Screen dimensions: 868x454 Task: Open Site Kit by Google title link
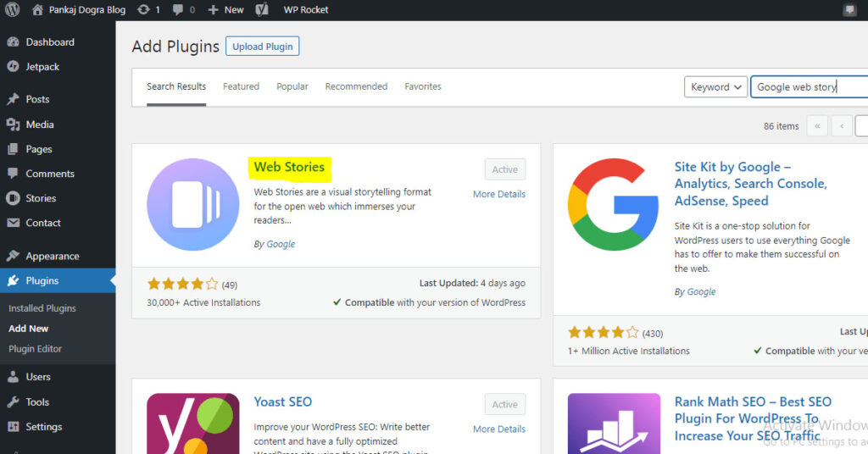[751, 184]
